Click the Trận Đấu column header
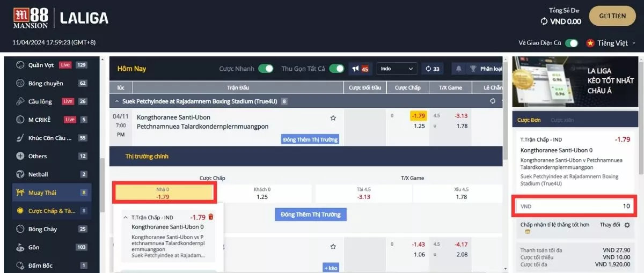The image size is (644, 273). coord(238,87)
